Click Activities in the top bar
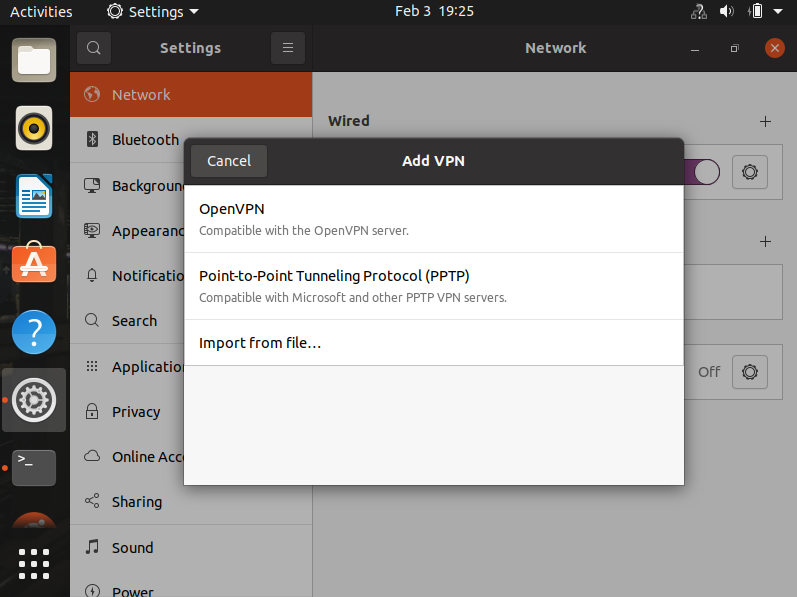The width and height of the screenshot is (797, 597). [x=41, y=11]
